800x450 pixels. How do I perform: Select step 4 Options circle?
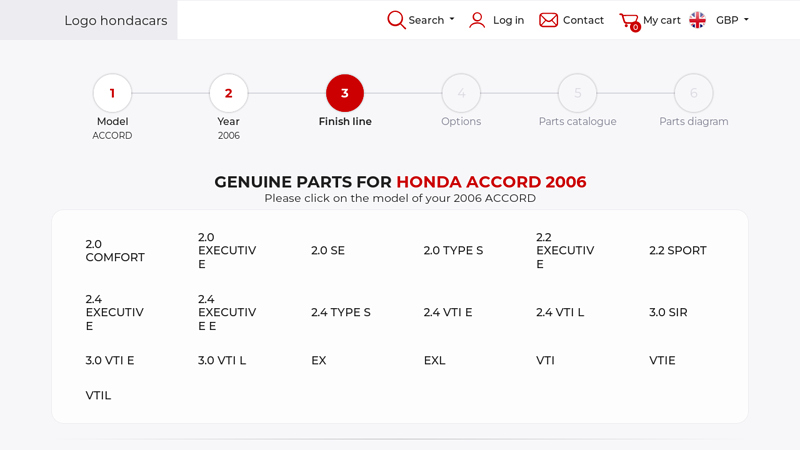click(x=461, y=93)
